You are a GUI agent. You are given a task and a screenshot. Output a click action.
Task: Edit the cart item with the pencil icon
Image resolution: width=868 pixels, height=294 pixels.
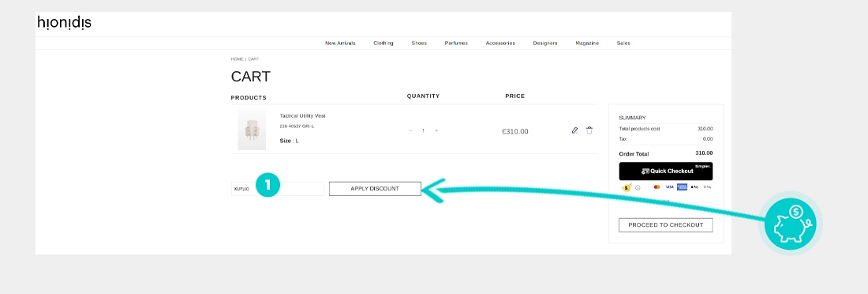(x=574, y=130)
